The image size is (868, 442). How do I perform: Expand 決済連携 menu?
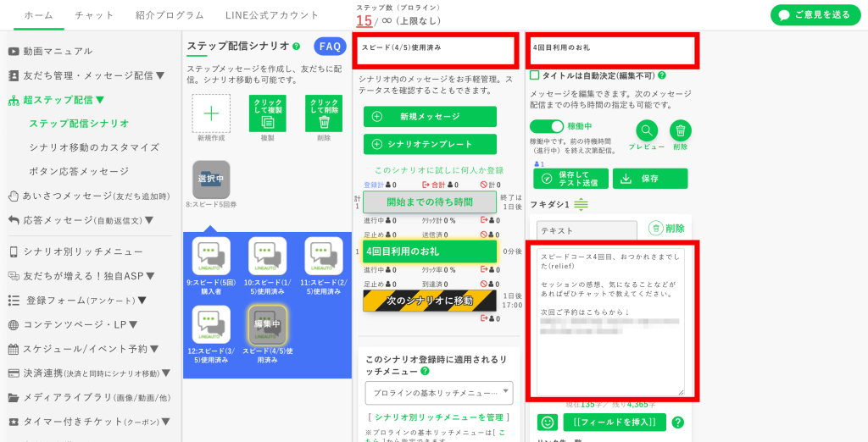(x=89, y=373)
